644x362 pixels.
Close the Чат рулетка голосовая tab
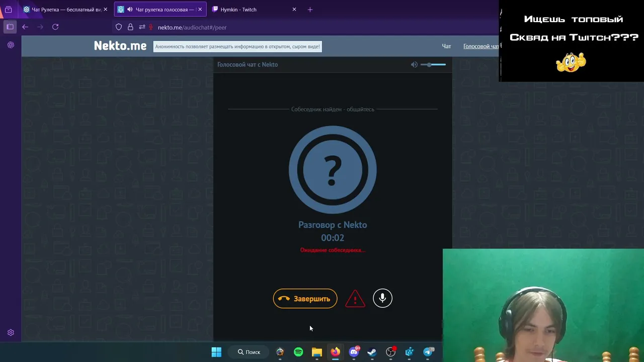(200, 10)
